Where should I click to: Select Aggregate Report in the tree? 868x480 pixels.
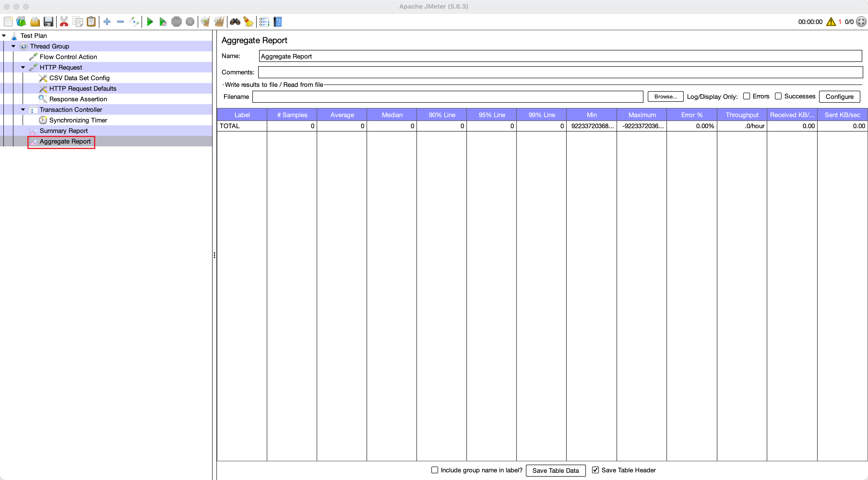[x=65, y=141]
